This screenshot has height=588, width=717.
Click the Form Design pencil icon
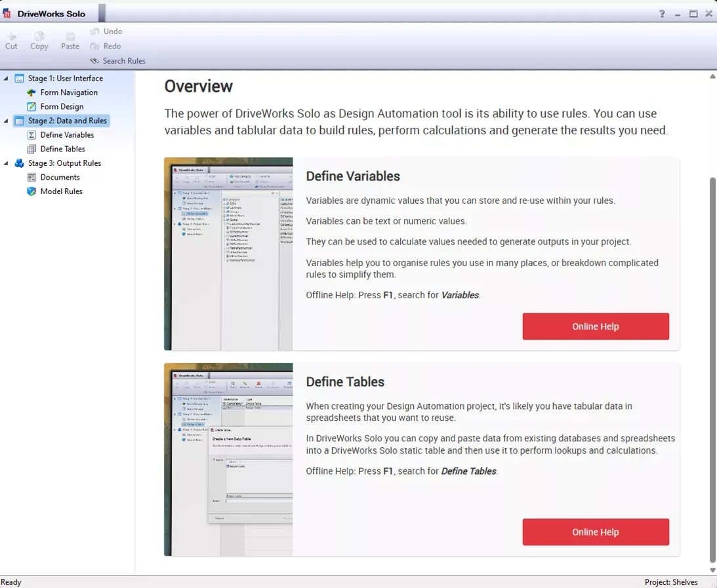point(31,106)
